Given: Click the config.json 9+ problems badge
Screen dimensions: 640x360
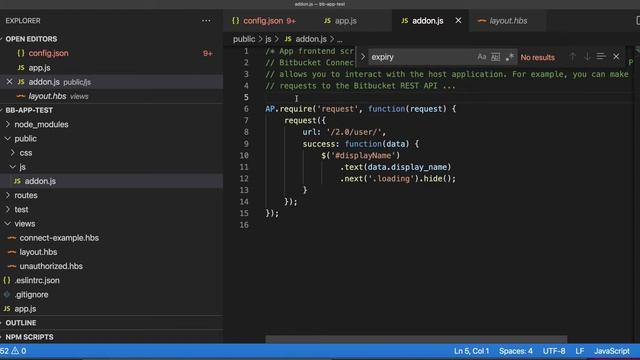Looking at the screenshot, I should coord(207,53).
